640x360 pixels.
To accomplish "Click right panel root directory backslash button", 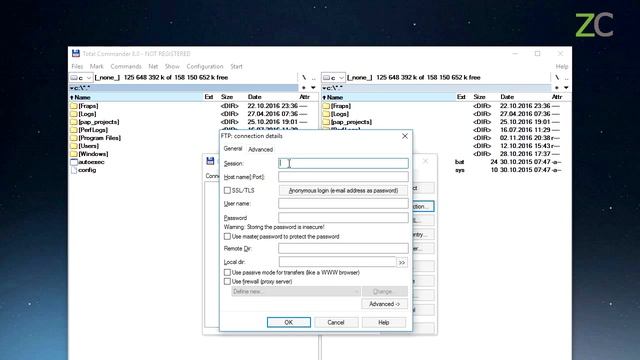I will [556, 78].
